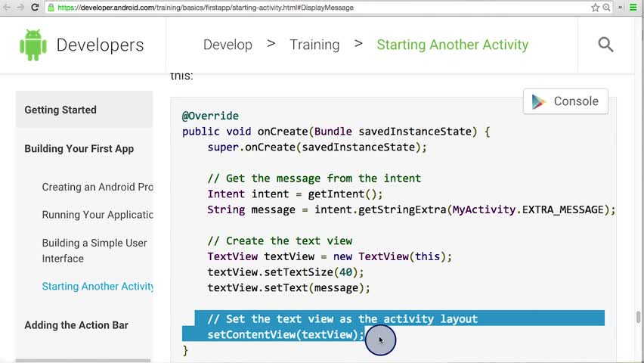
Task: Click the textView.setTextSize(40) line
Action: [x=286, y=272]
